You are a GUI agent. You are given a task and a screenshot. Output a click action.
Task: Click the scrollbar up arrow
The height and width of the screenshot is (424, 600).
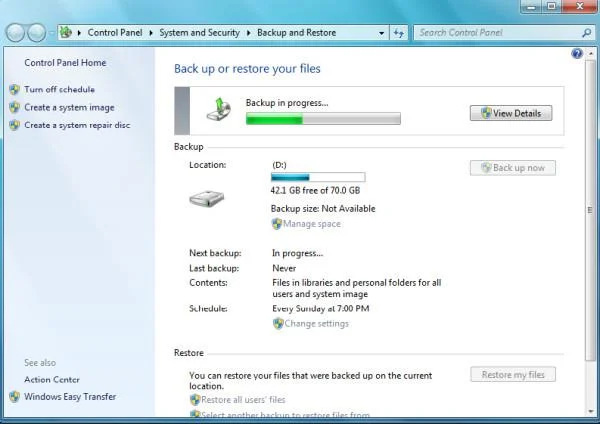(591, 54)
